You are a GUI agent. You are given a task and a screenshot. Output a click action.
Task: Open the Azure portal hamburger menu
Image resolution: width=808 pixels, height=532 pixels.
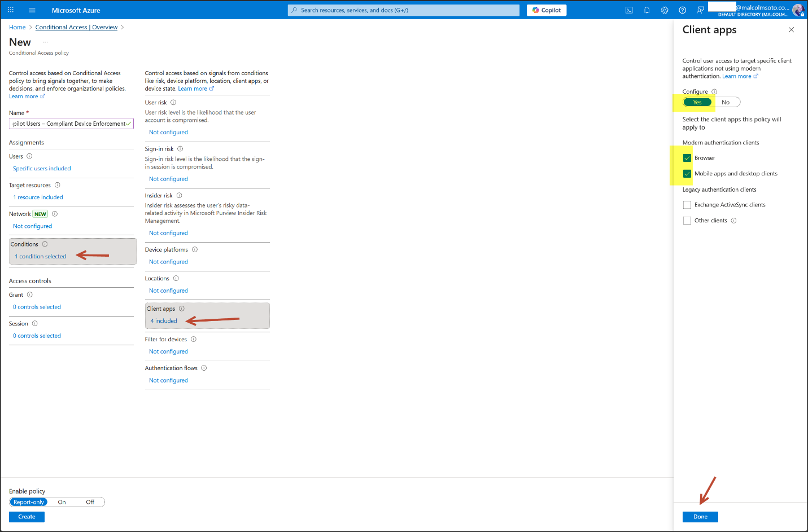32,10
